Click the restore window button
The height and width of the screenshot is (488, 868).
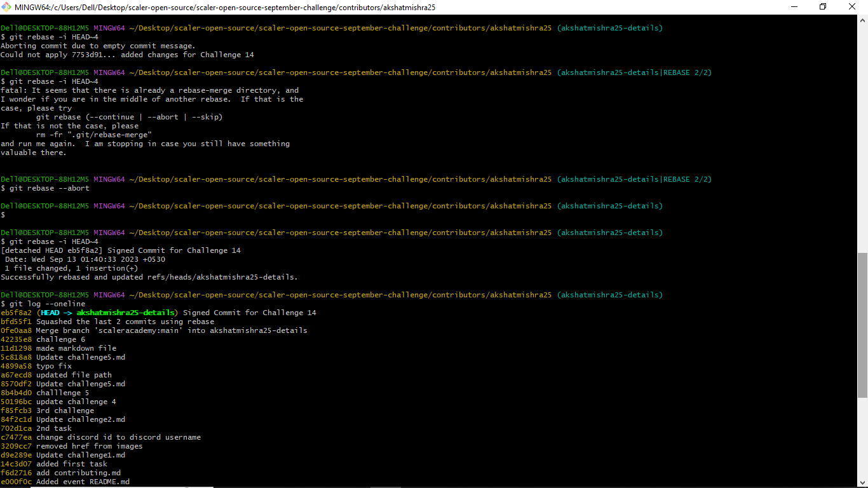point(822,6)
